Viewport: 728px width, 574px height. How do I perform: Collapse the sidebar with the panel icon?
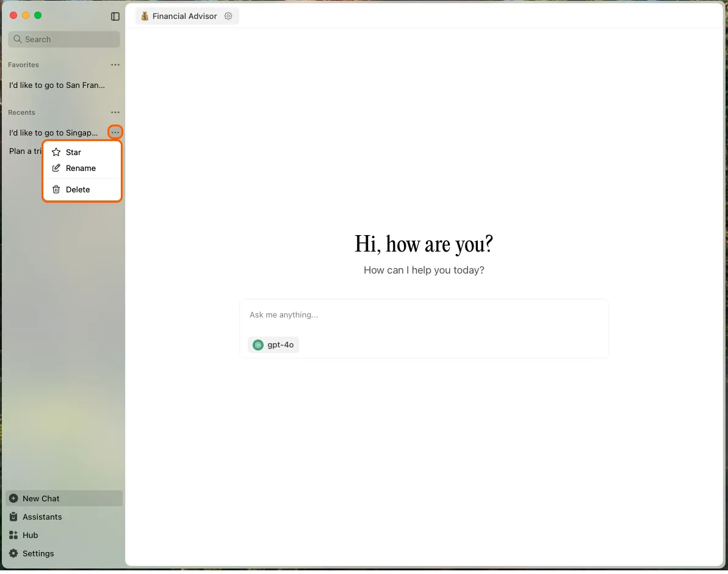tap(115, 16)
